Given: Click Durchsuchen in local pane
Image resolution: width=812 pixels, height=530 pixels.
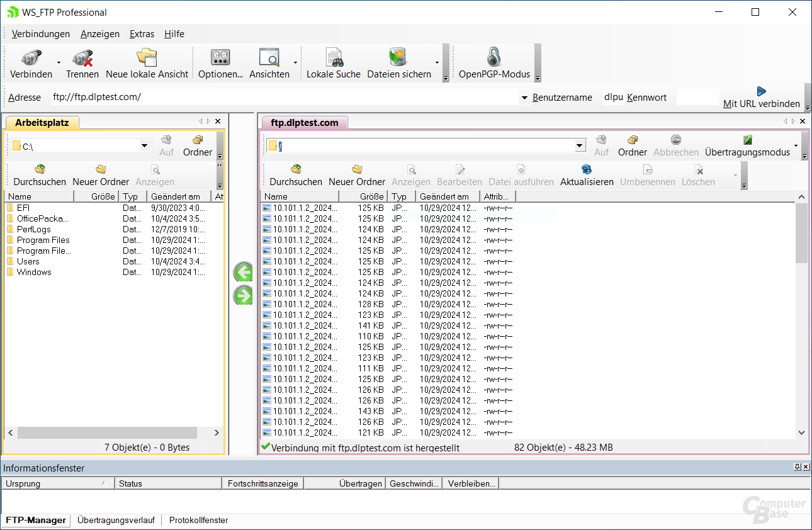Looking at the screenshot, I should click(40, 176).
